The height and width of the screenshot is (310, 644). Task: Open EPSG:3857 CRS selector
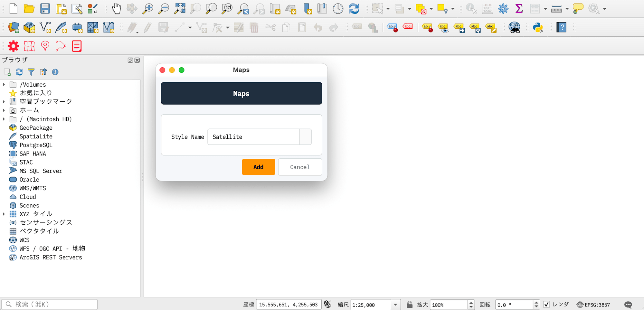pos(593,305)
